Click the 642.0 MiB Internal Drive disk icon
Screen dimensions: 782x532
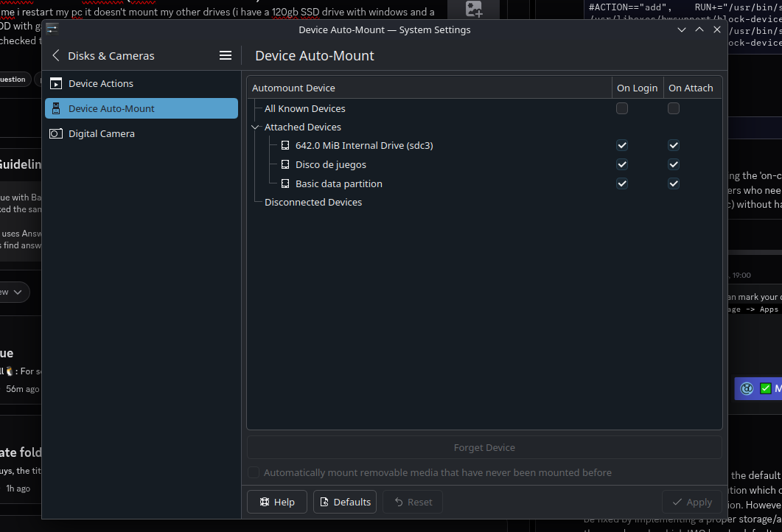click(285, 145)
